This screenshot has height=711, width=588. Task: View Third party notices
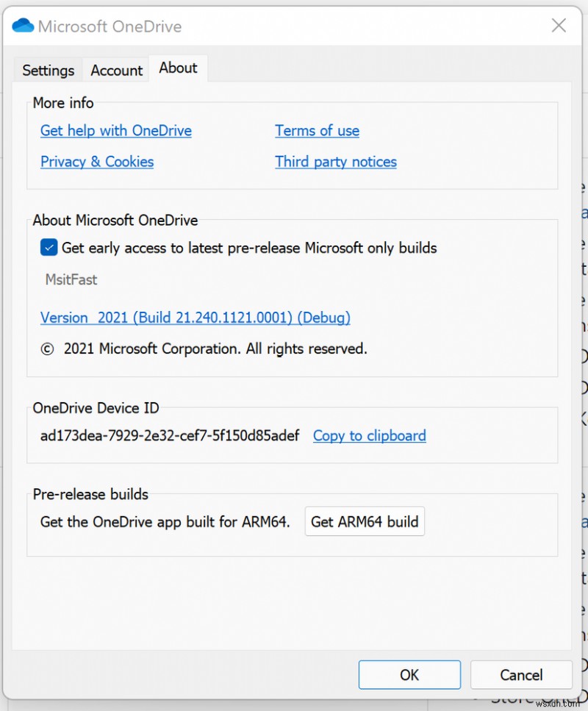point(335,161)
